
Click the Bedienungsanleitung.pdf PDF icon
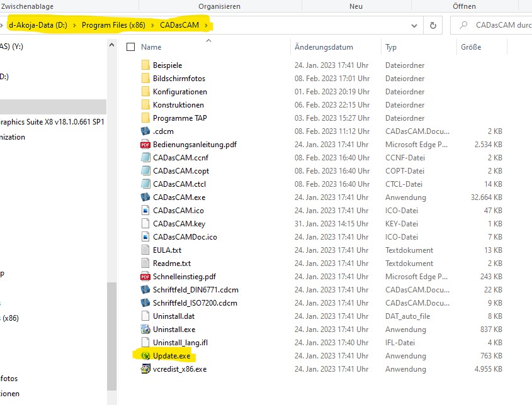click(x=145, y=145)
